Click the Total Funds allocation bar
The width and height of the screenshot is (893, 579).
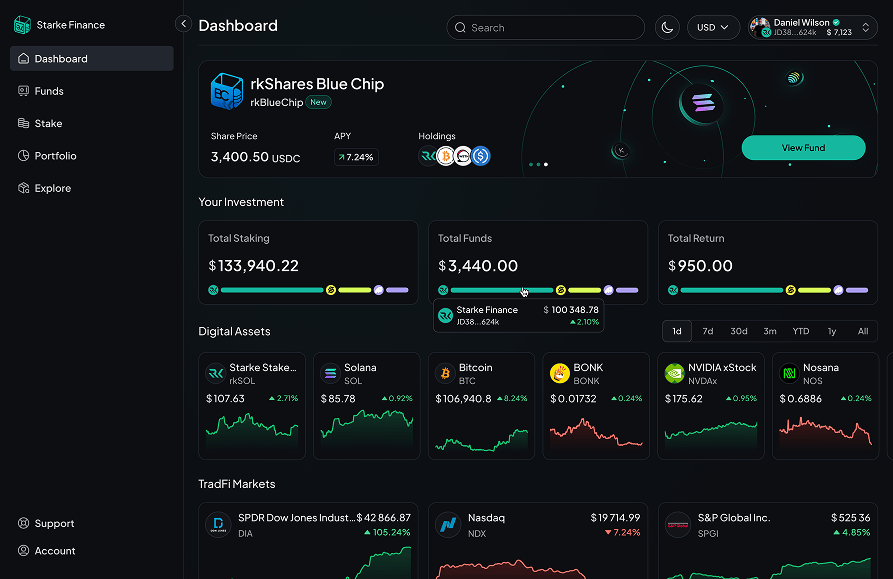(x=538, y=290)
